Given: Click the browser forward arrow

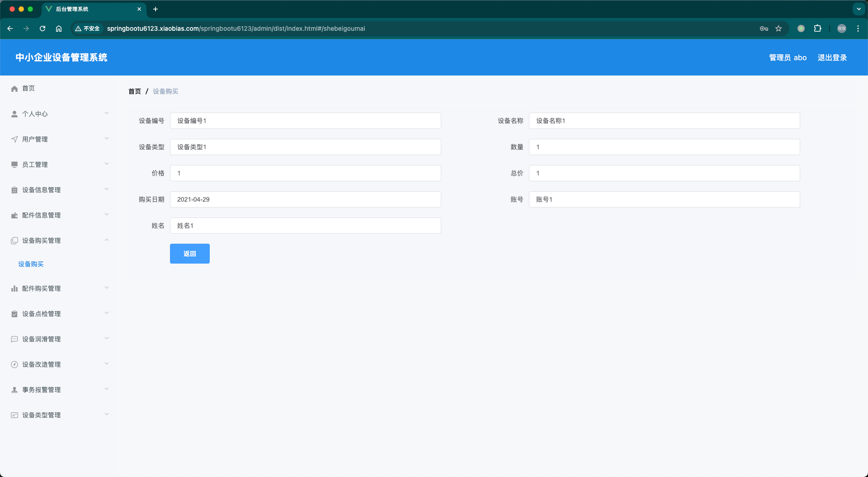Looking at the screenshot, I should pyautogui.click(x=26, y=28).
